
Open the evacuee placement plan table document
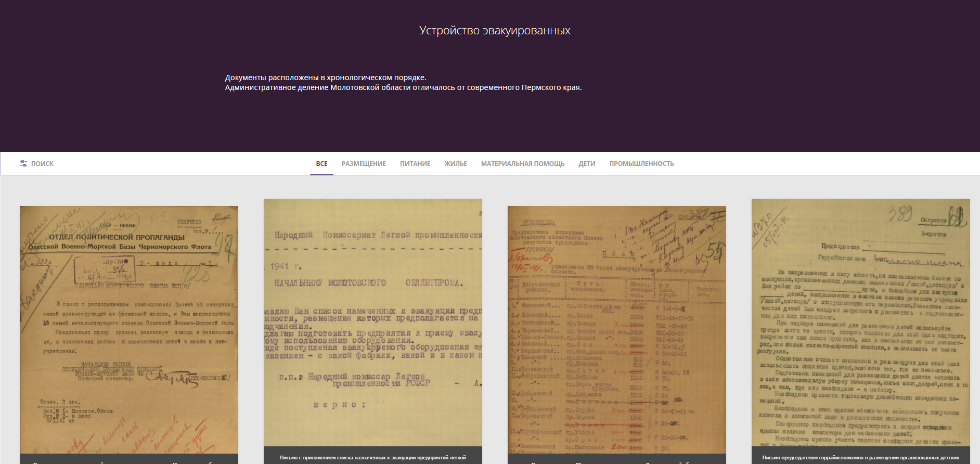point(617,330)
